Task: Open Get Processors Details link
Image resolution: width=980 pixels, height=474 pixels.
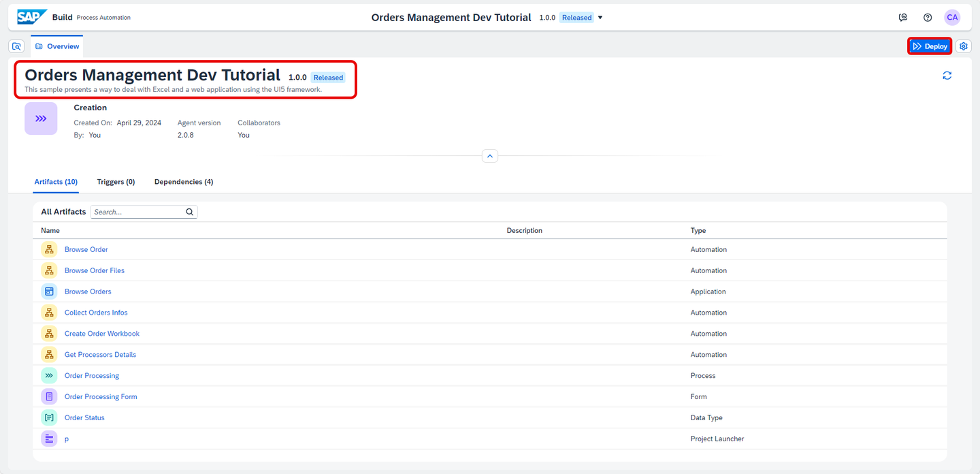Action: pyautogui.click(x=100, y=355)
